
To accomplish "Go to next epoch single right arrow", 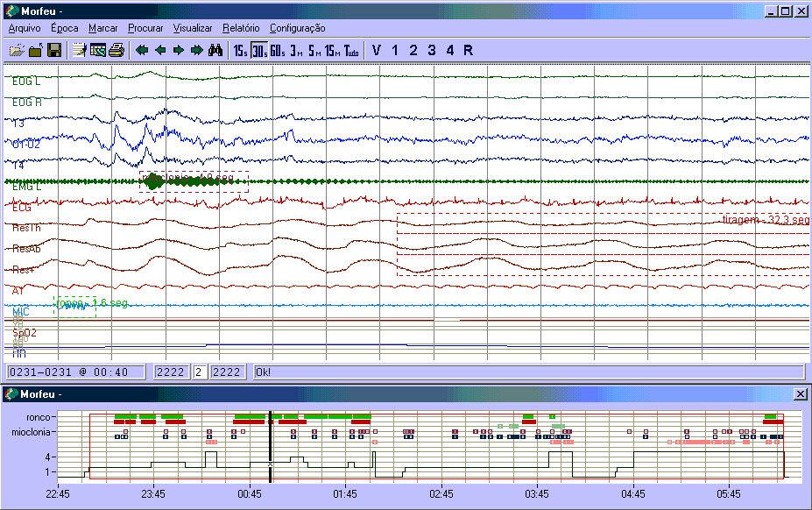I will [179, 50].
